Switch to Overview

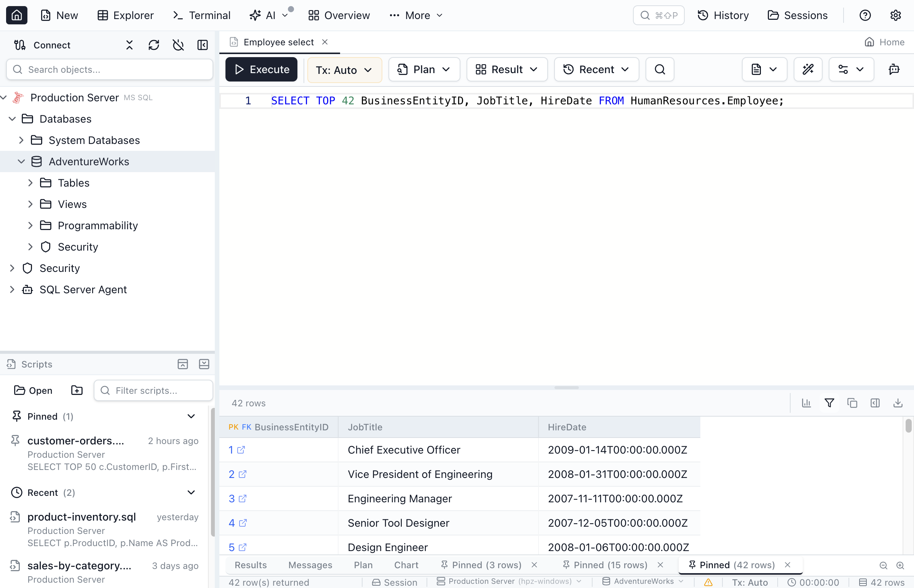click(339, 15)
